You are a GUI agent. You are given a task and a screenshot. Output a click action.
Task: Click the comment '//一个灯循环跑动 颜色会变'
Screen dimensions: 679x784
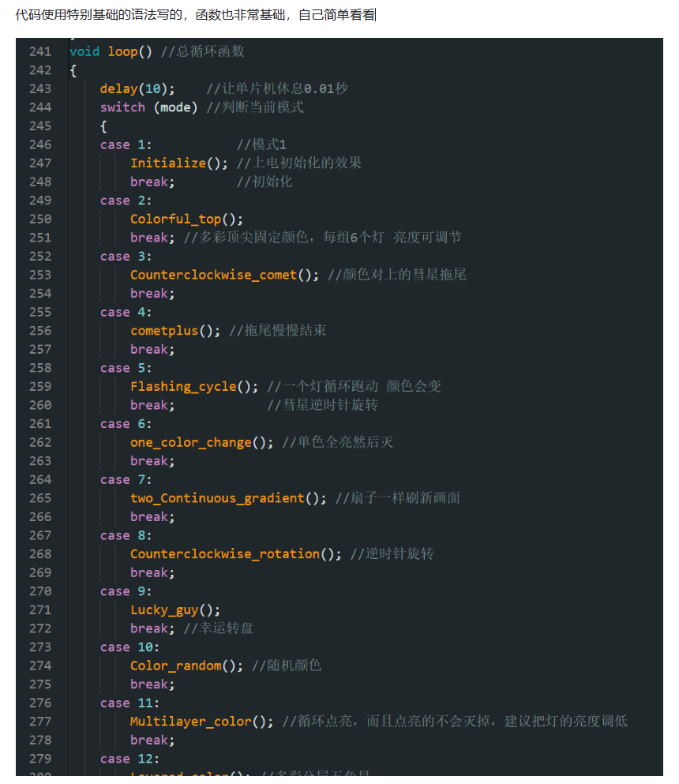click(354, 387)
